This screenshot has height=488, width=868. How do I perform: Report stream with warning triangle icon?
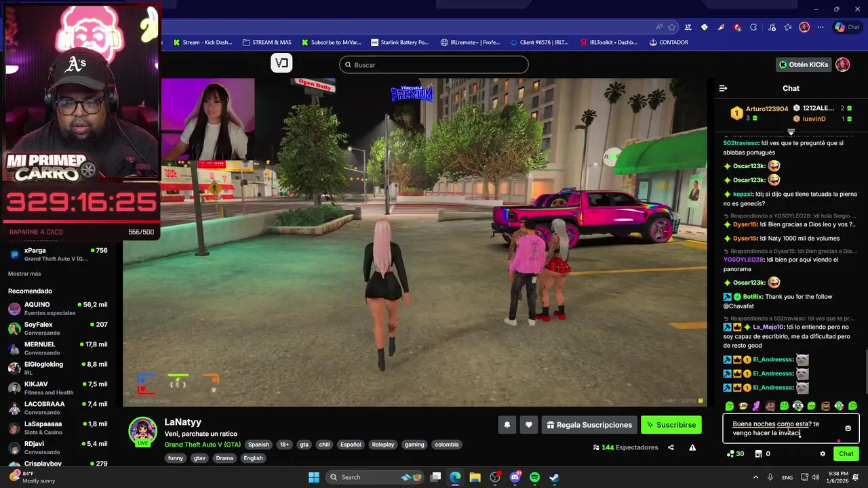pos(692,447)
